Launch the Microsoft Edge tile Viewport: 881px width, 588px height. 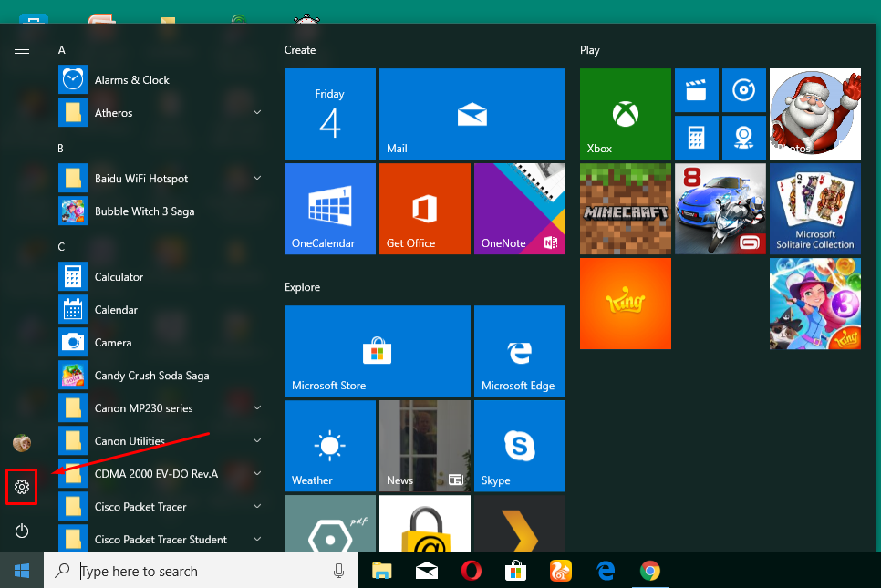pos(520,351)
